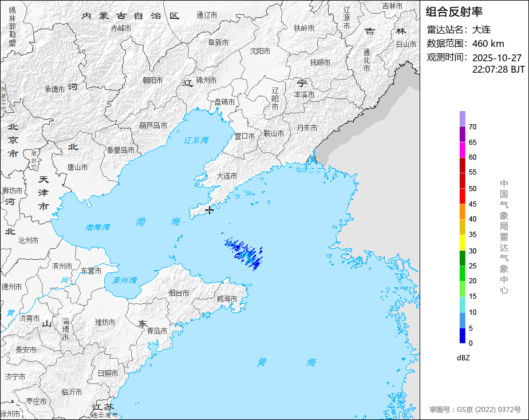Click the 承德市 map label

tap(54, 89)
